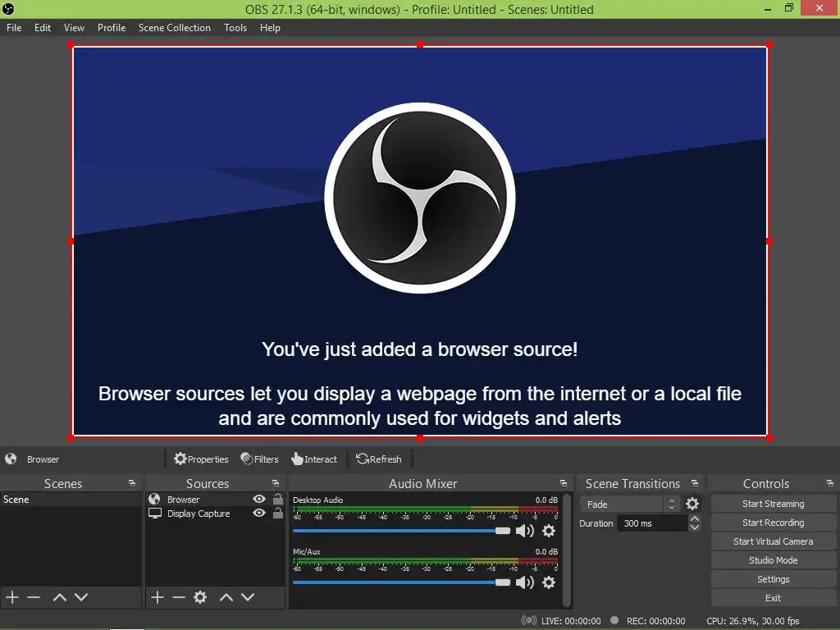Mute Desktop Audio speaker

point(524,531)
